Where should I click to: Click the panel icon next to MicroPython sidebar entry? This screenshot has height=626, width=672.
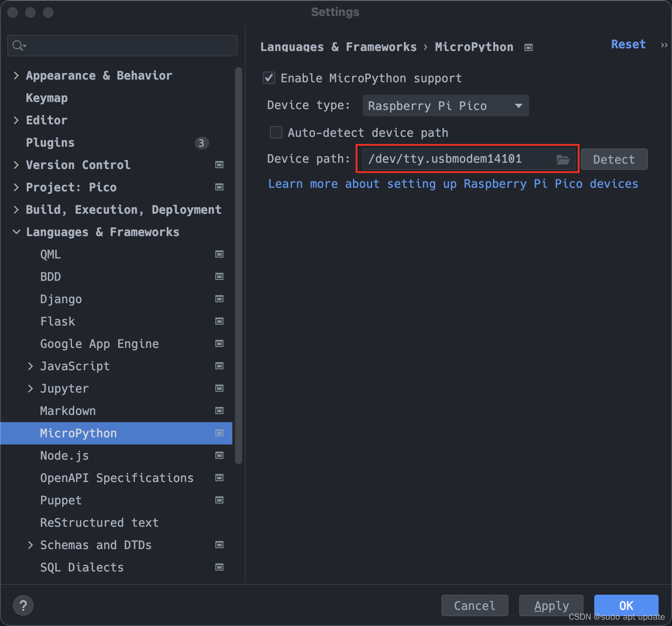(x=219, y=433)
